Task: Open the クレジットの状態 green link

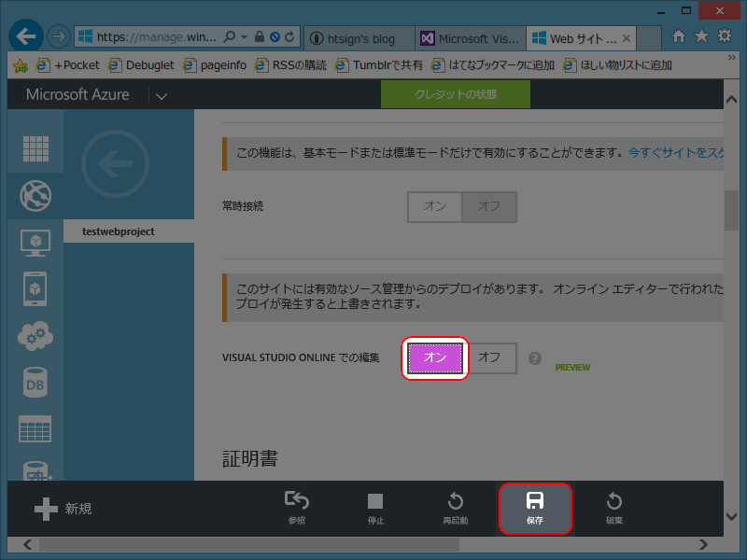Action: coord(455,94)
